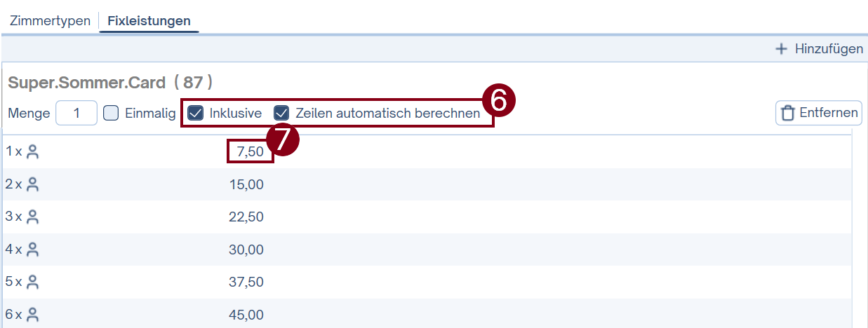The width and height of the screenshot is (868, 328).
Task: Click the 15,00 price value
Action: click(246, 185)
